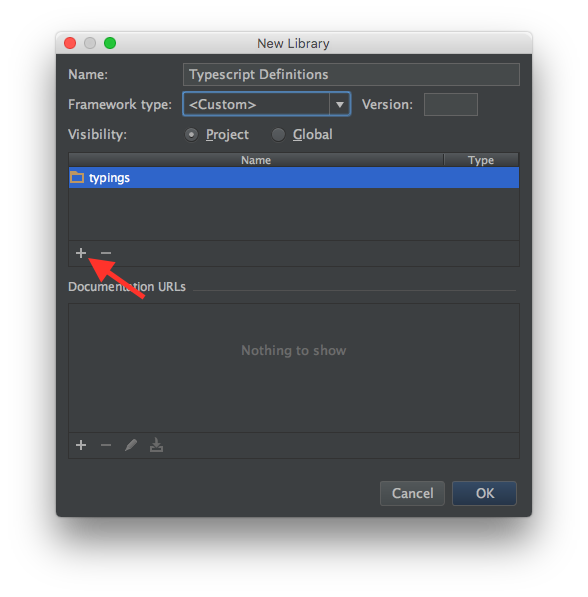This screenshot has height=597, width=588.
Task: Zoom window with green title button
Action: [x=110, y=43]
